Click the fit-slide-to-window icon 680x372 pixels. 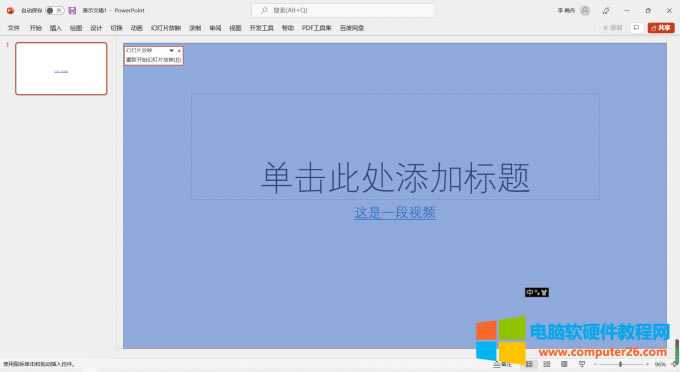(x=675, y=365)
